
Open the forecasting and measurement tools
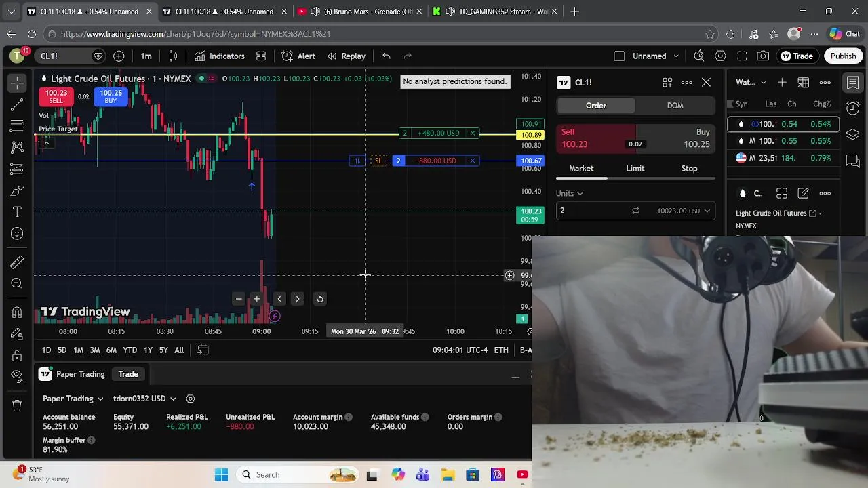pyautogui.click(x=17, y=169)
